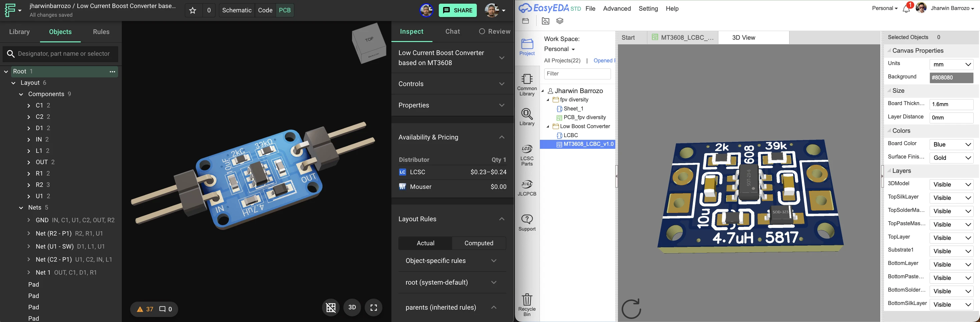Change TopSilkLayer visibility setting
This screenshot has height=322, width=980.
coord(951,198)
